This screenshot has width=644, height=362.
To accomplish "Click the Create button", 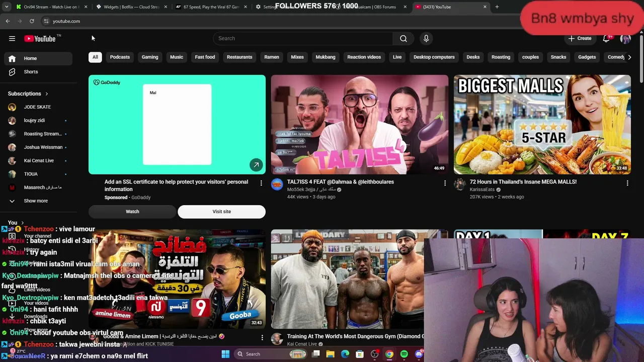I will [580, 38].
